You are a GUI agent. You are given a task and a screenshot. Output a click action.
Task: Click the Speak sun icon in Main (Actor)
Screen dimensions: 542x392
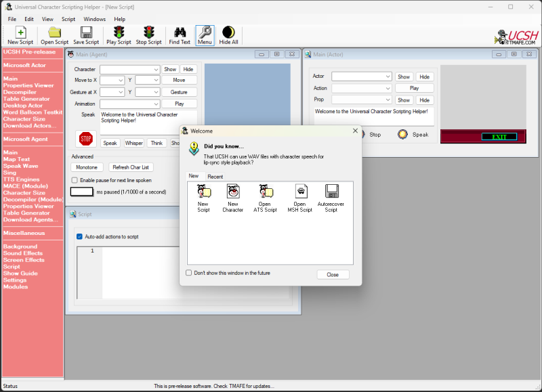pyautogui.click(x=402, y=134)
